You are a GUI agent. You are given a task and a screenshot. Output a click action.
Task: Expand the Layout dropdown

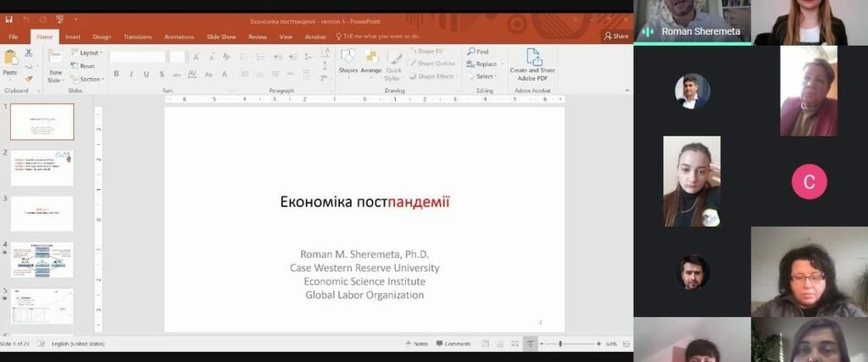coord(86,53)
